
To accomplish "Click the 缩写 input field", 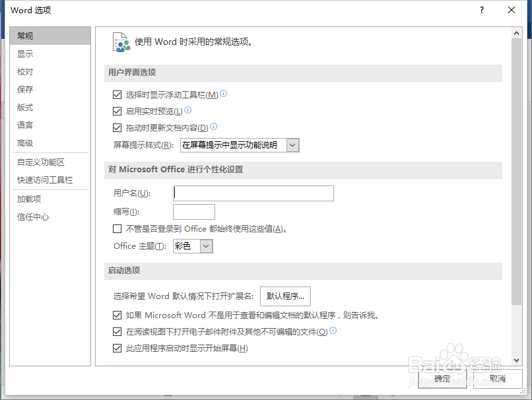I will 194,212.
